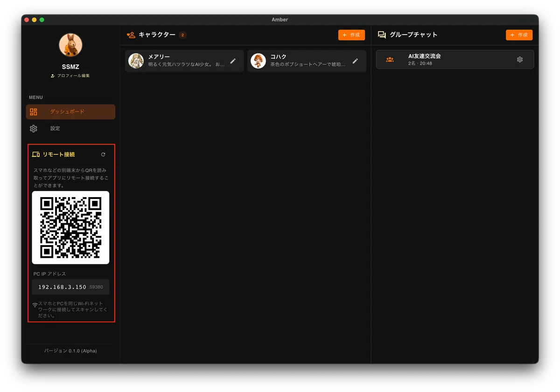Screen dimensions: 560x392
Task: Open コハク's avatar thumbnail
Action: pyautogui.click(x=258, y=61)
